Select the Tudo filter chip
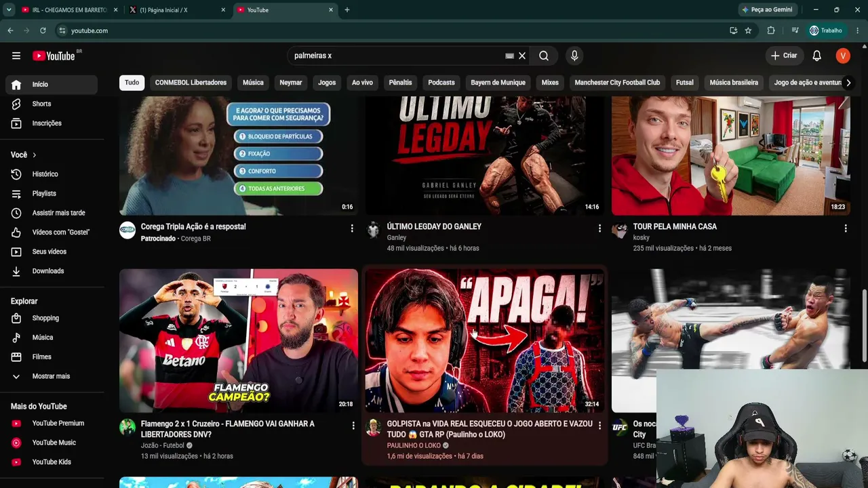This screenshot has height=488, width=868. pyautogui.click(x=132, y=83)
